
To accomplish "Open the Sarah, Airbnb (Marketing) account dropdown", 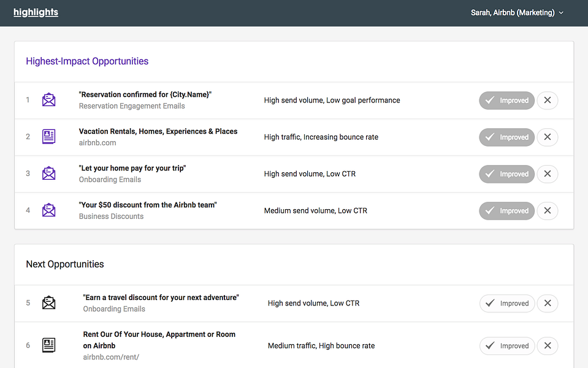I will [x=517, y=13].
